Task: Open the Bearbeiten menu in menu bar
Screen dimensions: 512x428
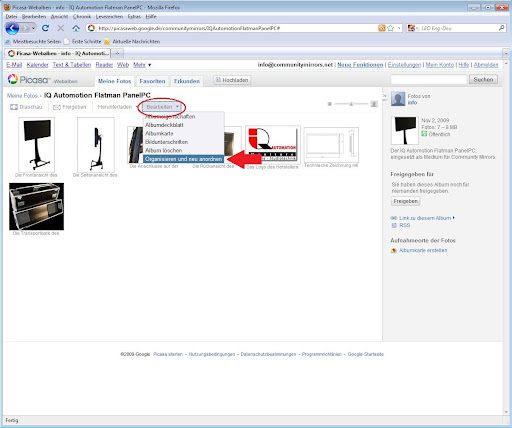Action: (x=34, y=16)
